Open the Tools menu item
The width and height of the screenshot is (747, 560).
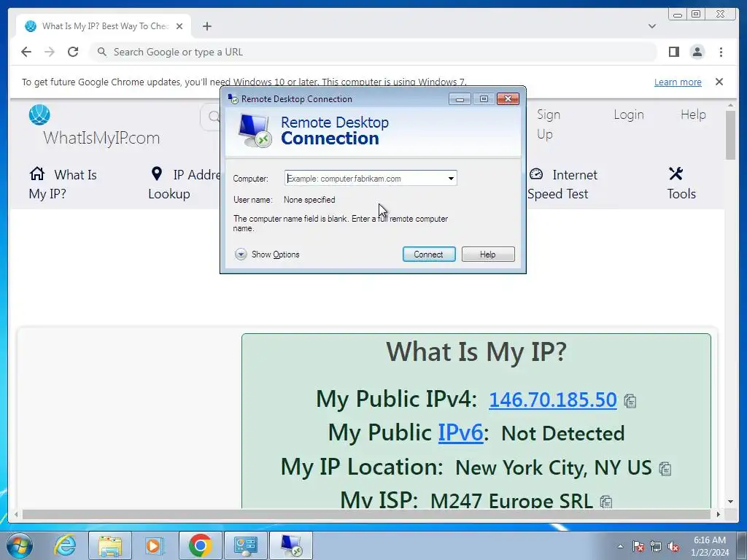click(681, 184)
